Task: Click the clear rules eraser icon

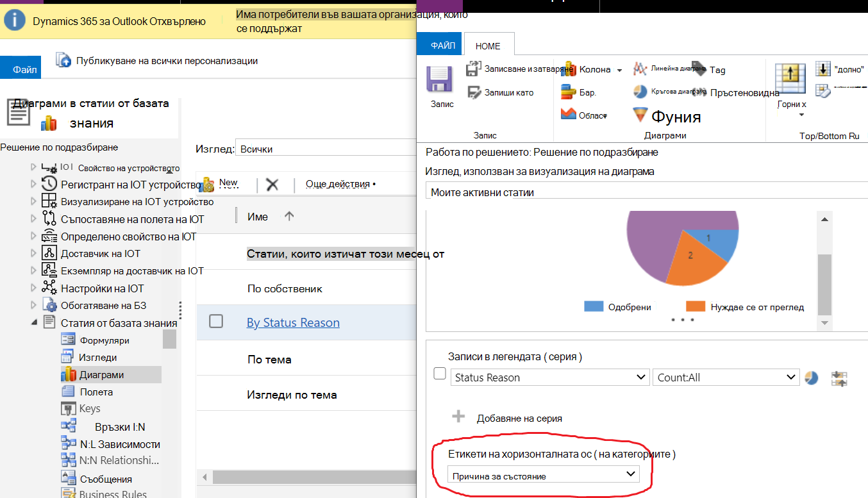Action: coord(823,91)
